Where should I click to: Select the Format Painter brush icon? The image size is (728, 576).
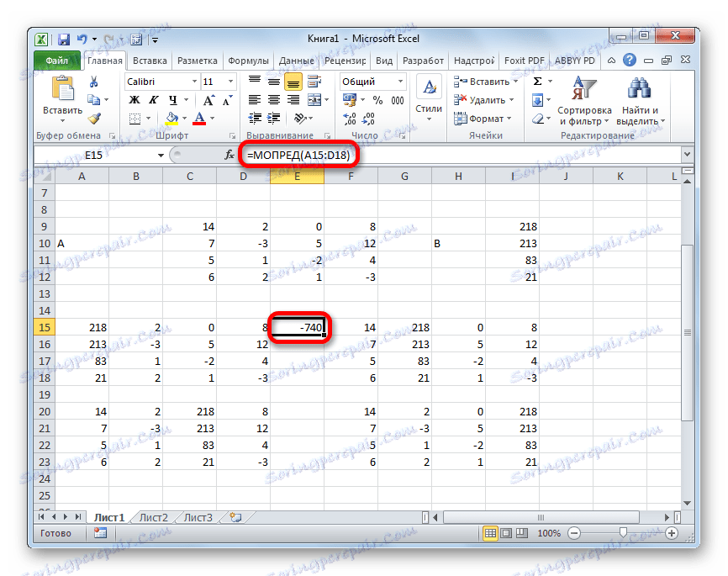coord(95,119)
